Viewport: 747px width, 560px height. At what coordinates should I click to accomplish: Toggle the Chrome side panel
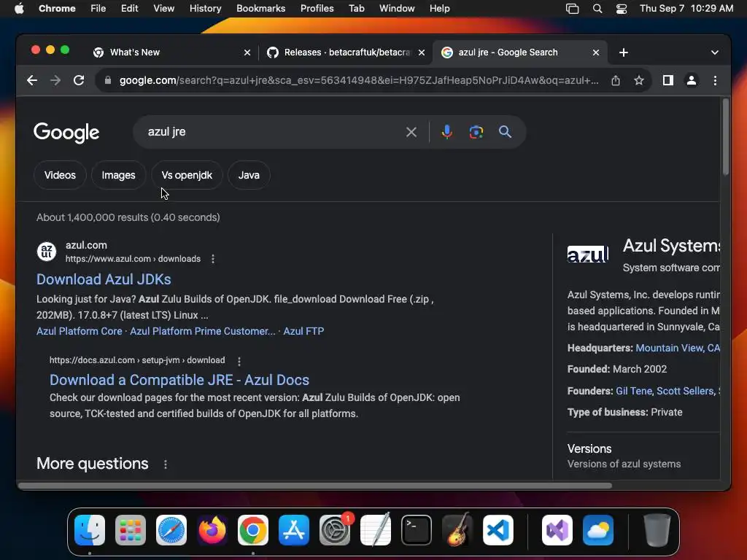(x=668, y=80)
